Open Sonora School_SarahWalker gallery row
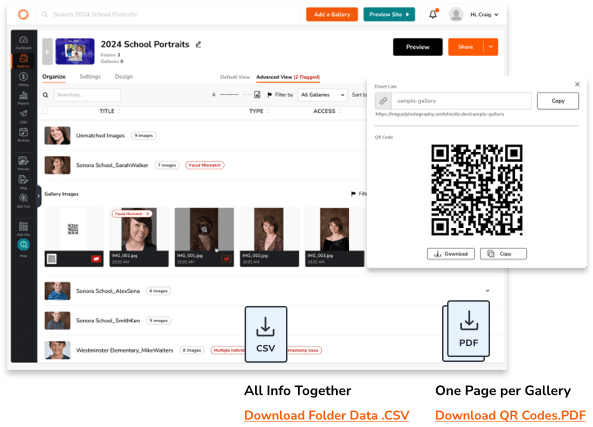593x427 pixels. [204, 165]
